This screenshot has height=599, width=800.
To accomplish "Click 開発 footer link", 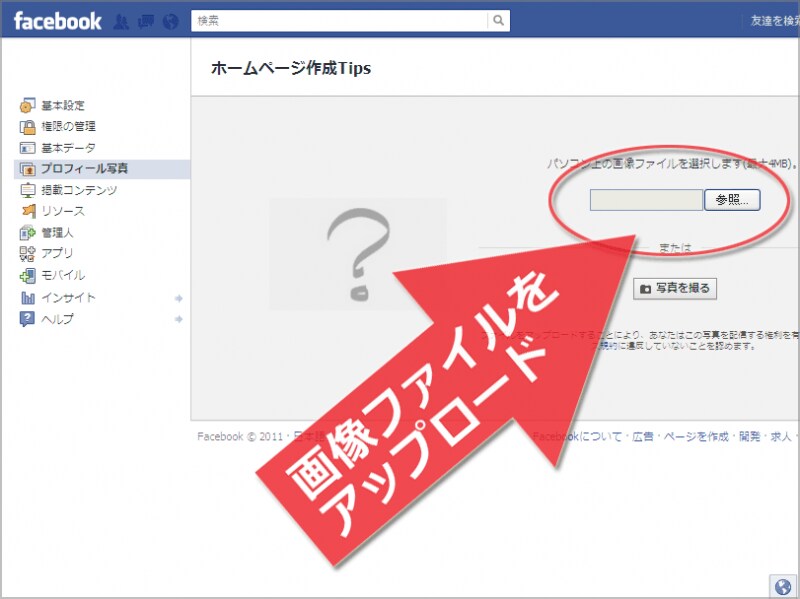I will (749, 436).
